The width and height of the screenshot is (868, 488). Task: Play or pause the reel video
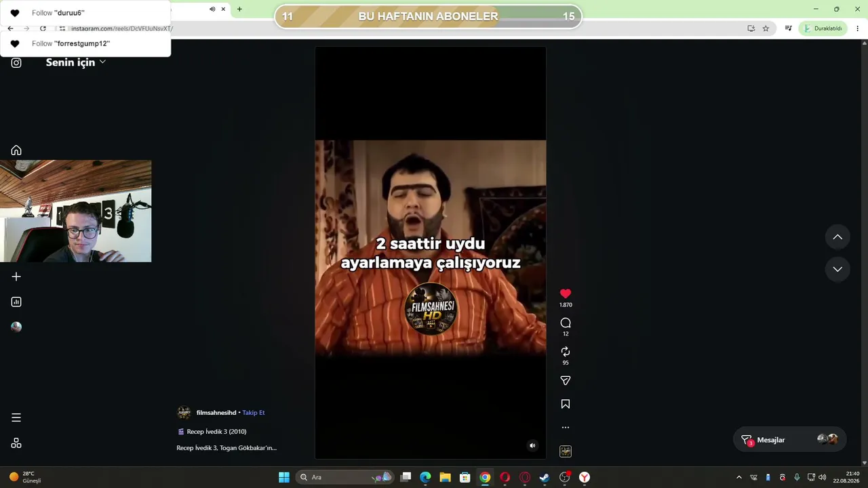coord(431,252)
